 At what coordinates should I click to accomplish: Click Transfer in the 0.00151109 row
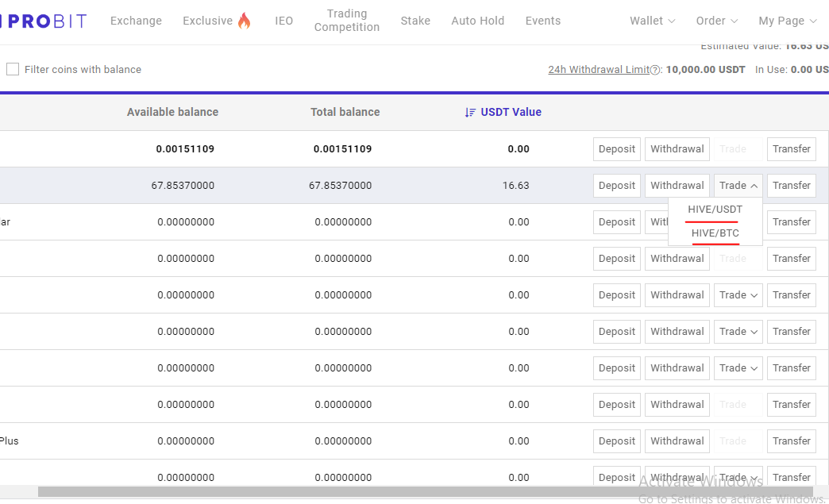[792, 149]
